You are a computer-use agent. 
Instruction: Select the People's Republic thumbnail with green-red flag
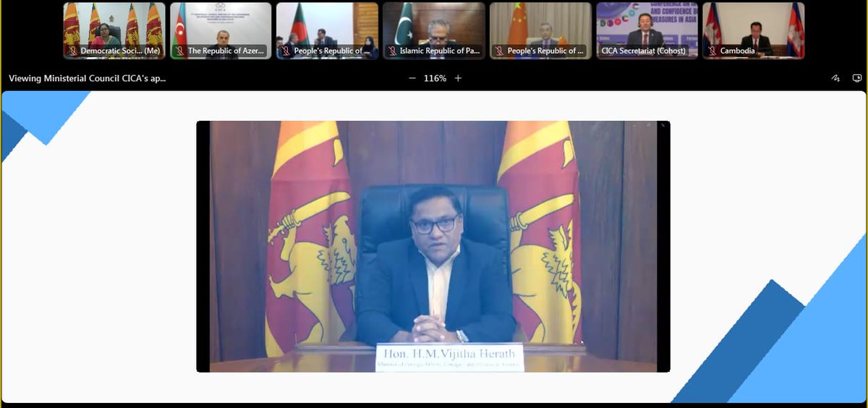point(327,30)
